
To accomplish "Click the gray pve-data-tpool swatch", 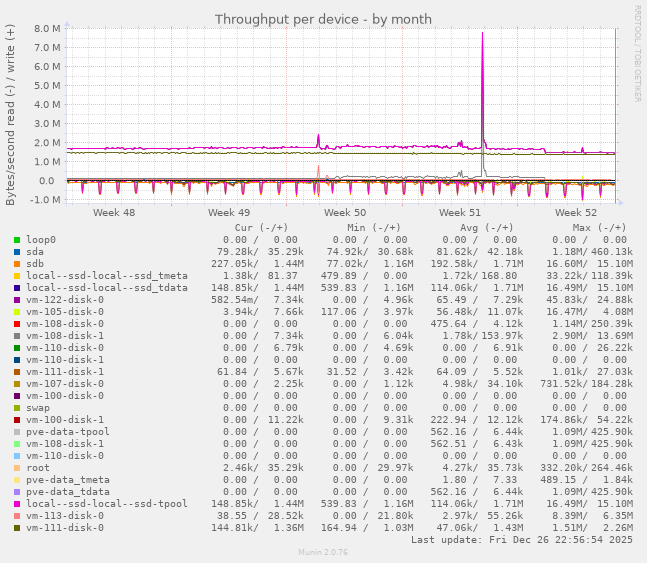I will 17,432.
